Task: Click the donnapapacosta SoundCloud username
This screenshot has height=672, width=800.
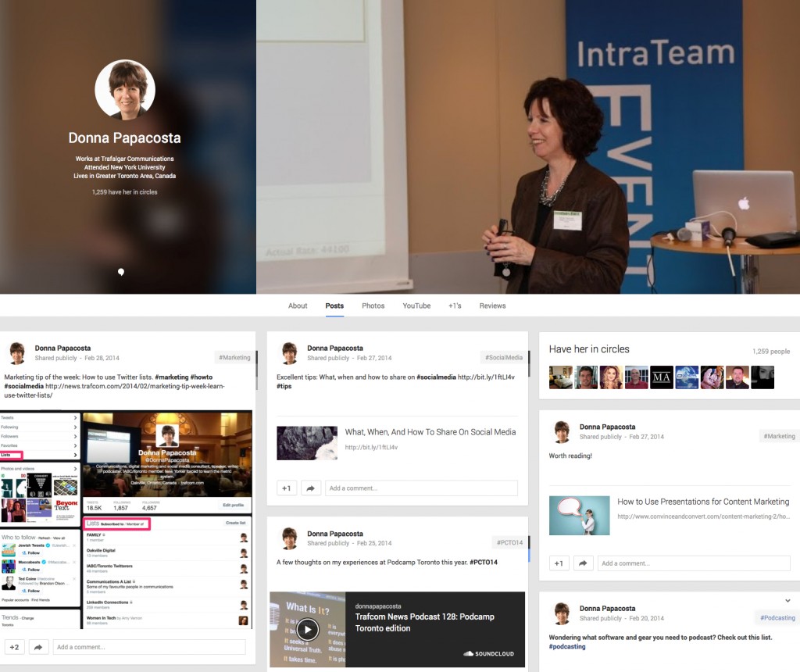Action: click(378, 606)
